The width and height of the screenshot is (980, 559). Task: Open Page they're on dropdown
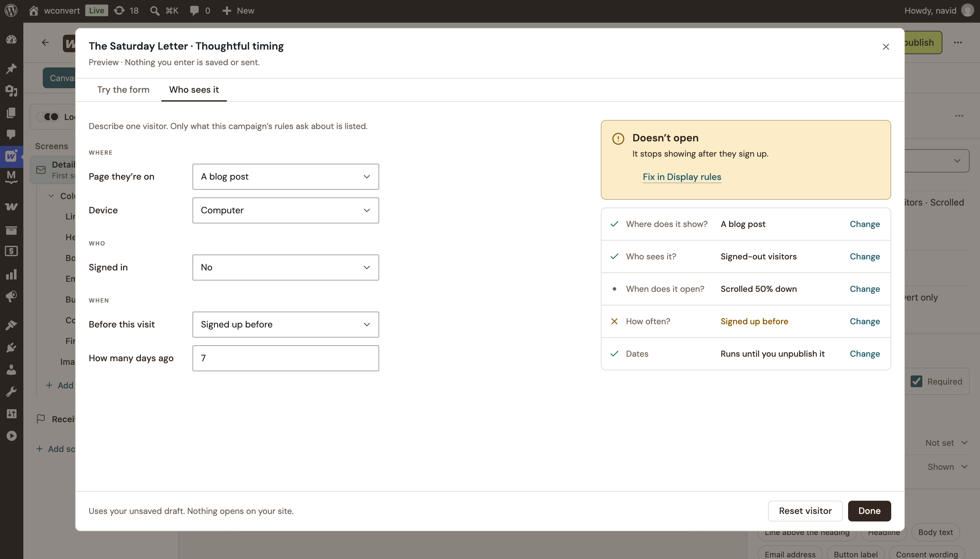click(286, 177)
